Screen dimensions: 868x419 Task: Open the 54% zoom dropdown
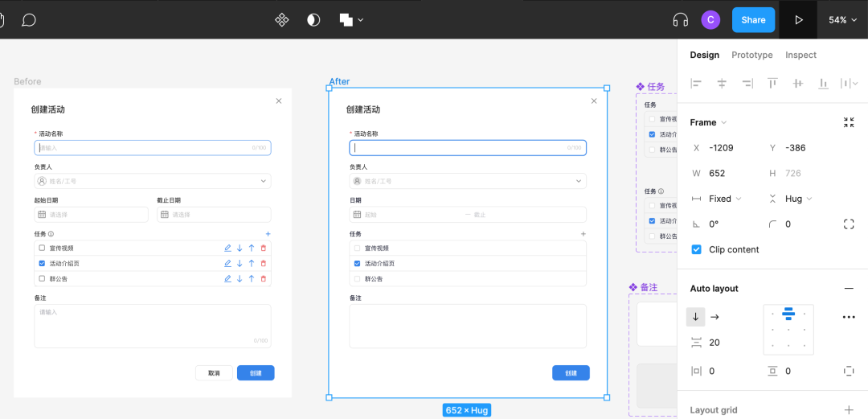(842, 19)
